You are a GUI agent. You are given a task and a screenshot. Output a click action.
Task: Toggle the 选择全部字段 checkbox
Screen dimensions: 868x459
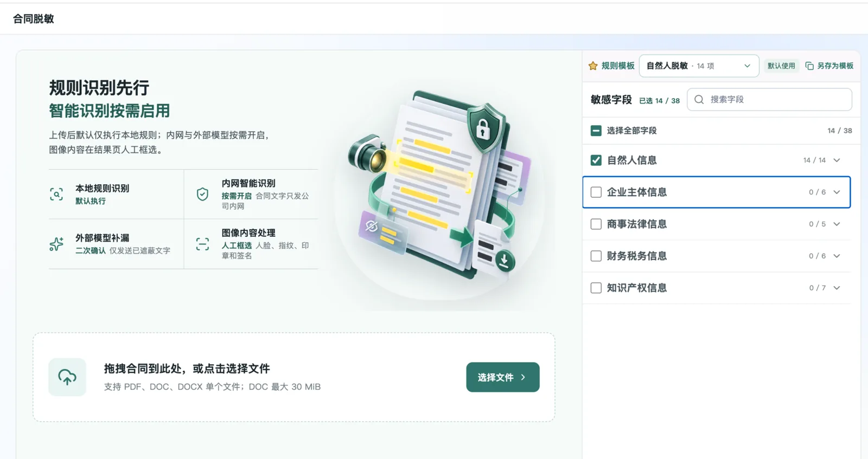pyautogui.click(x=596, y=131)
